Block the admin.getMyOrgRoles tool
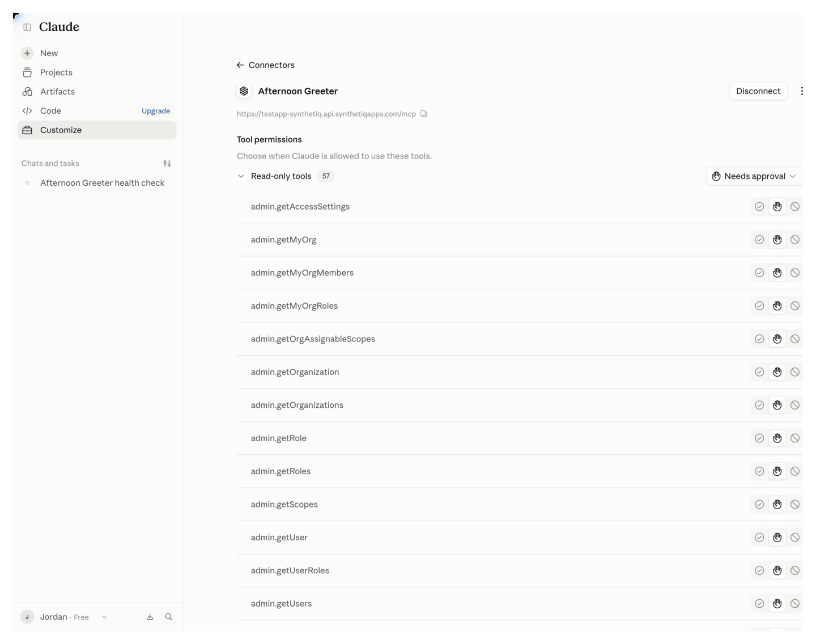 795,306
